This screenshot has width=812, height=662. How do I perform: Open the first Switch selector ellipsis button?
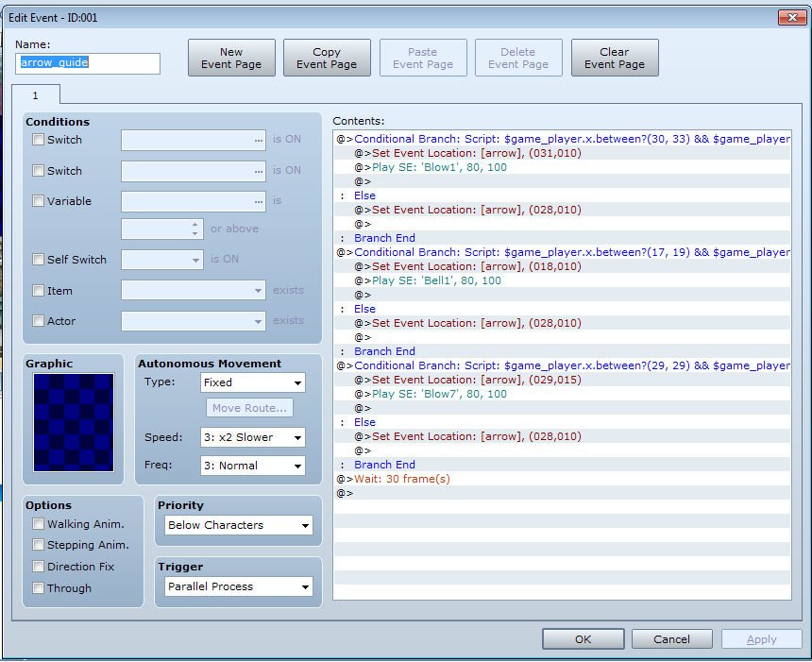[259, 141]
